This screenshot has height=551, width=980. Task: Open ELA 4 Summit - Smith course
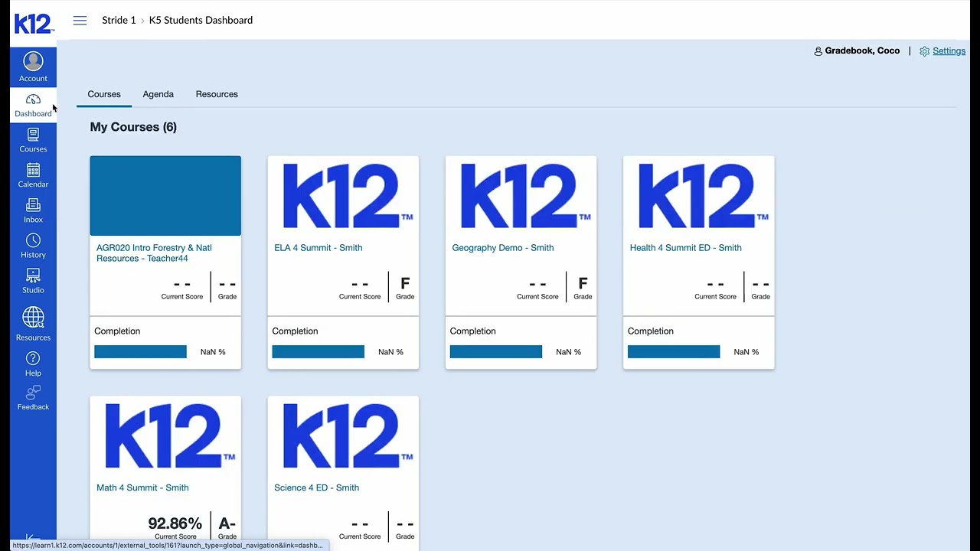318,248
